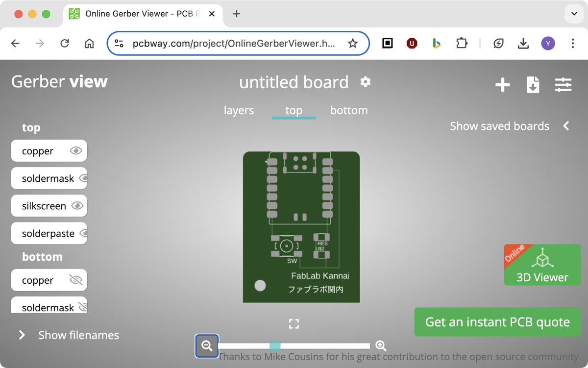The width and height of the screenshot is (588, 368).
Task: Click the address bar URL
Action: 234,44
